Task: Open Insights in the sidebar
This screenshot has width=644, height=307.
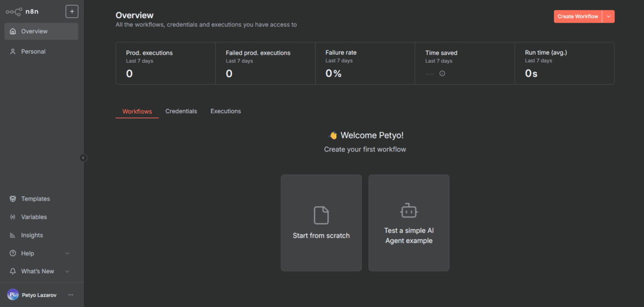Action: click(x=41, y=235)
